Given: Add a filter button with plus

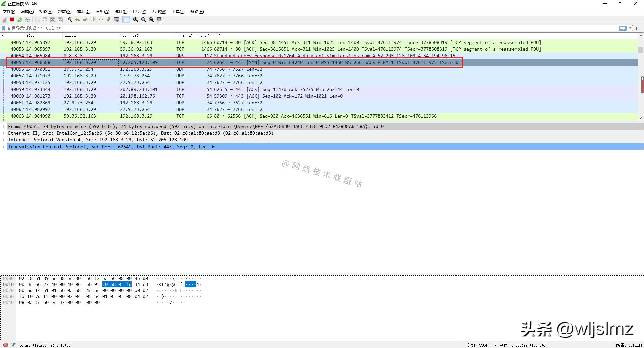Looking at the screenshot, I should tap(636, 28).
